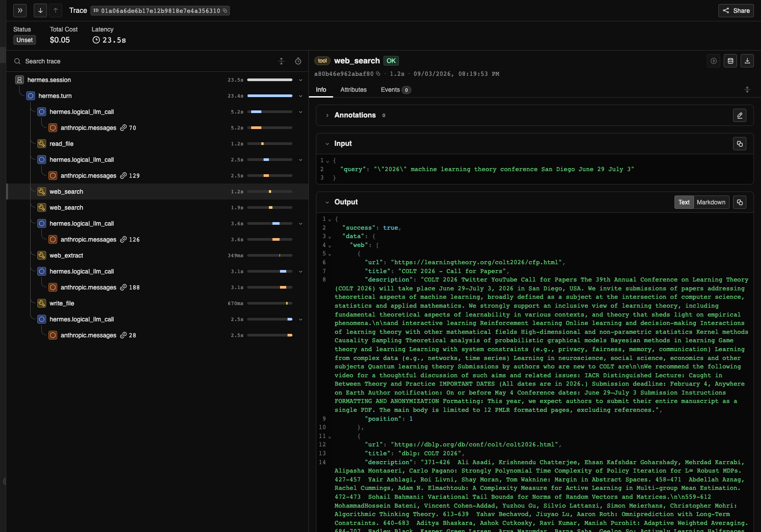The width and height of the screenshot is (761, 532).
Task: Click the read_file wrench icon
Action: [42, 144]
